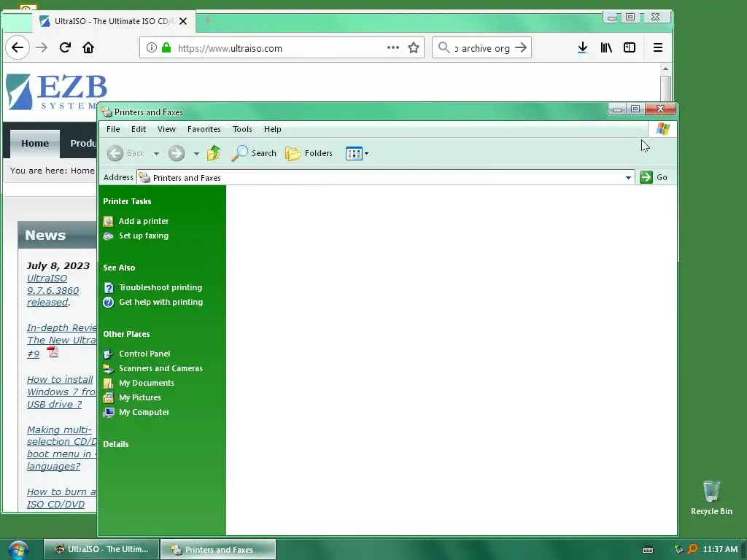This screenshot has width=747, height=560.
Task: Open the Back history dropdown arrow
Action: [156, 154]
